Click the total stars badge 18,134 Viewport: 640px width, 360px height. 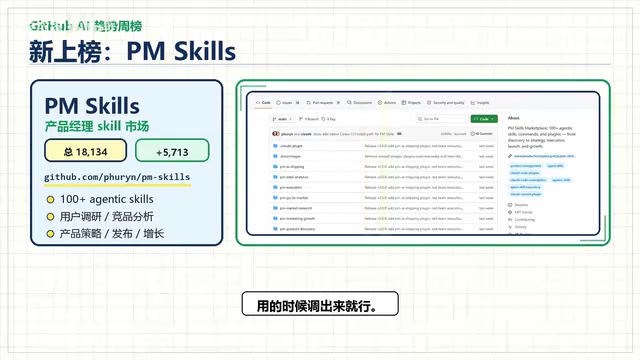pyautogui.click(x=85, y=150)
